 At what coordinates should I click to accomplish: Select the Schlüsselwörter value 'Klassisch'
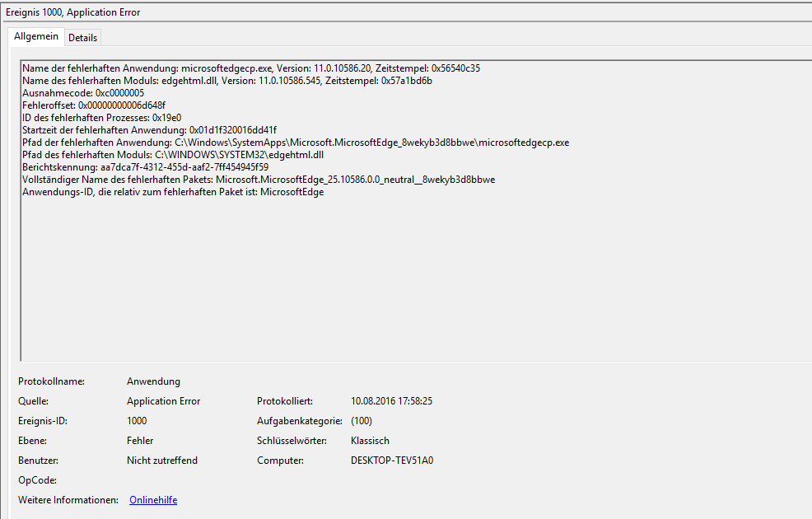coord(371,440)
